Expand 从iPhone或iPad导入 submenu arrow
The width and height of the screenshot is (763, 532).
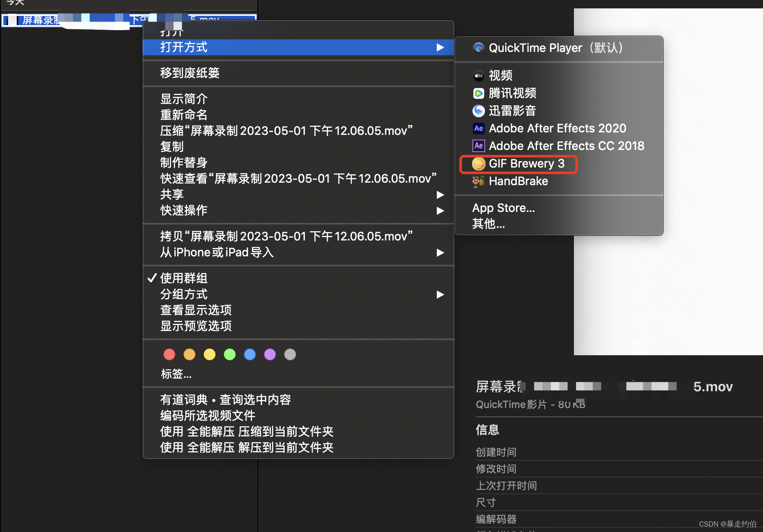coord(440,253)
